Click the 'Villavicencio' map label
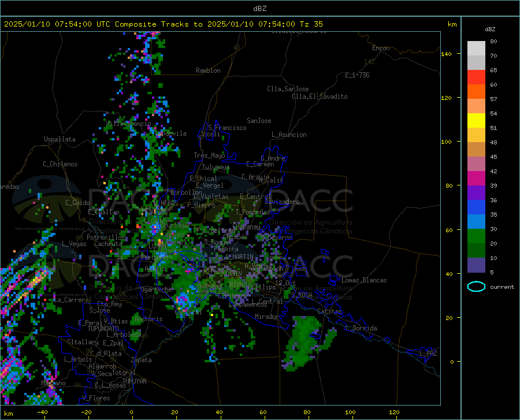Viewport: 520px width, 420px height. tap(128, 124)
